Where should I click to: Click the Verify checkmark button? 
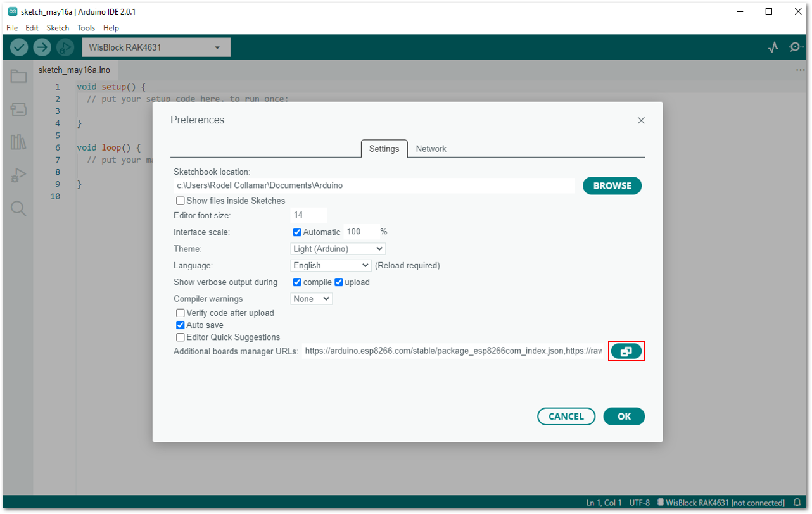click(x=19, y=47)
